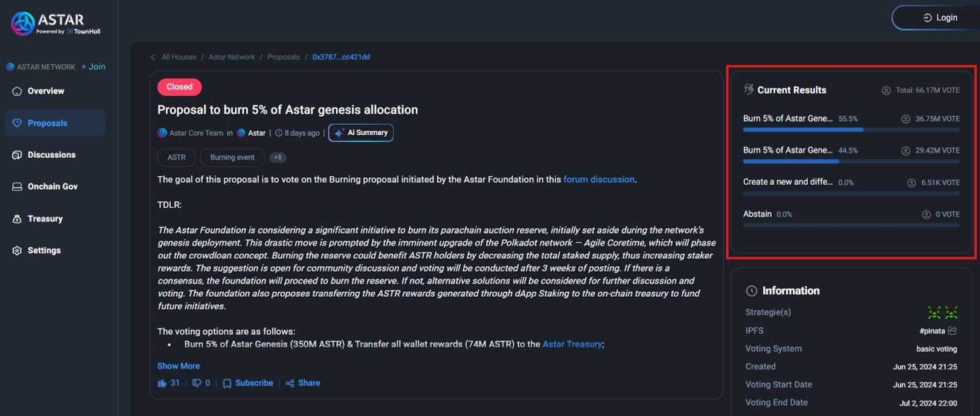Click the 55.5% vote result progress bar
Image resolution: width=980 pixels, height=416 pixels.
coord(851,130)
